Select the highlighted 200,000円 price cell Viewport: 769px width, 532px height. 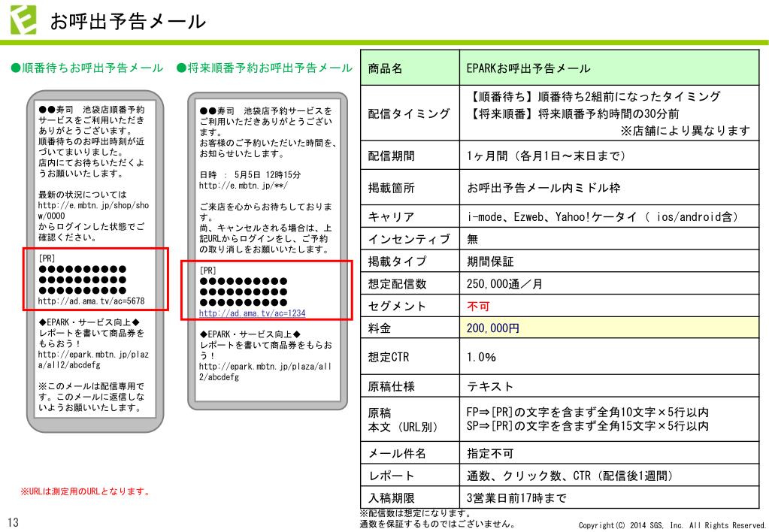[609, 328]
